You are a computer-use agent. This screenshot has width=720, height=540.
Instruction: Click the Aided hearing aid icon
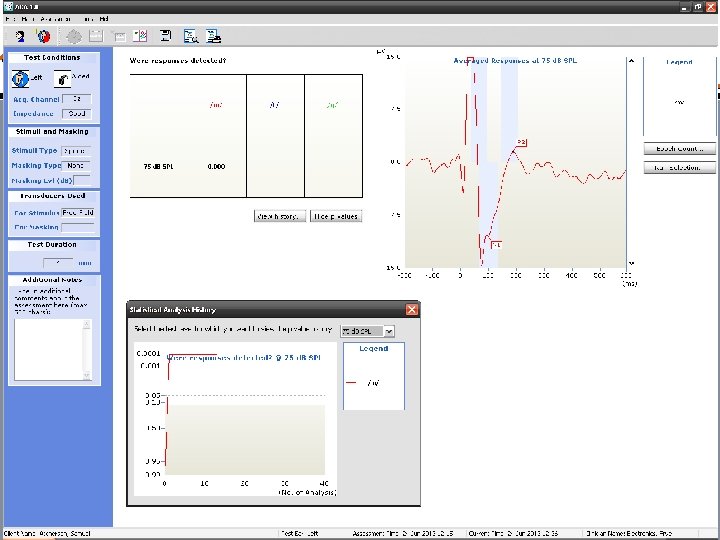(62, 79)
